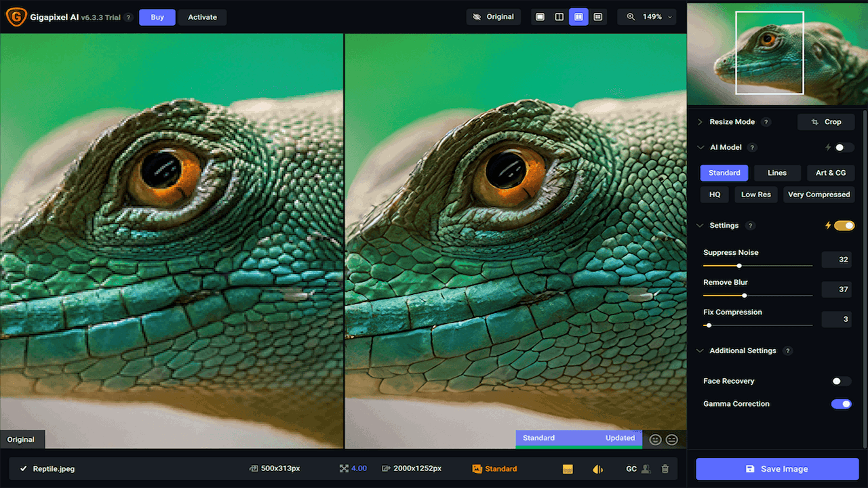
Task: Select the Standard AI model
Action: [724, 173]
